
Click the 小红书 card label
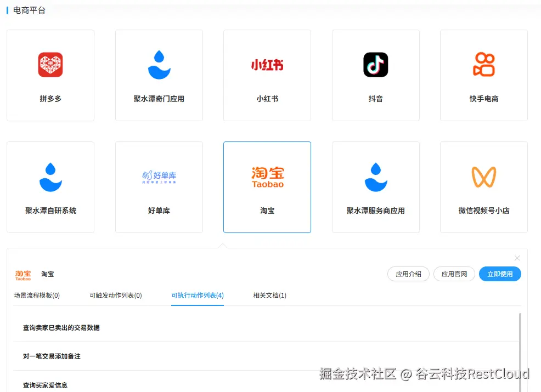[x=267, y=99]
